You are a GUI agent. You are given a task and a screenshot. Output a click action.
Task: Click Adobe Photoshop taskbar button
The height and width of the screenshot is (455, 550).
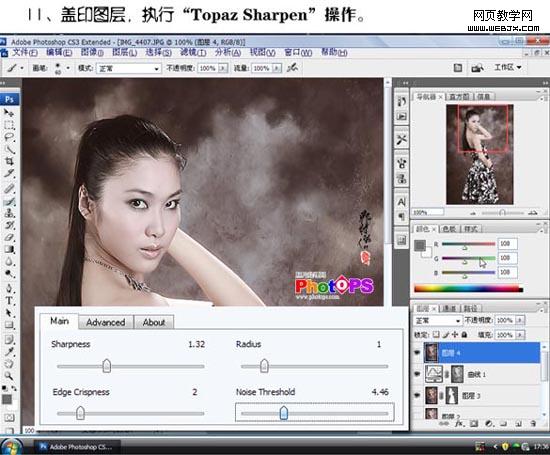coord(78,447)
